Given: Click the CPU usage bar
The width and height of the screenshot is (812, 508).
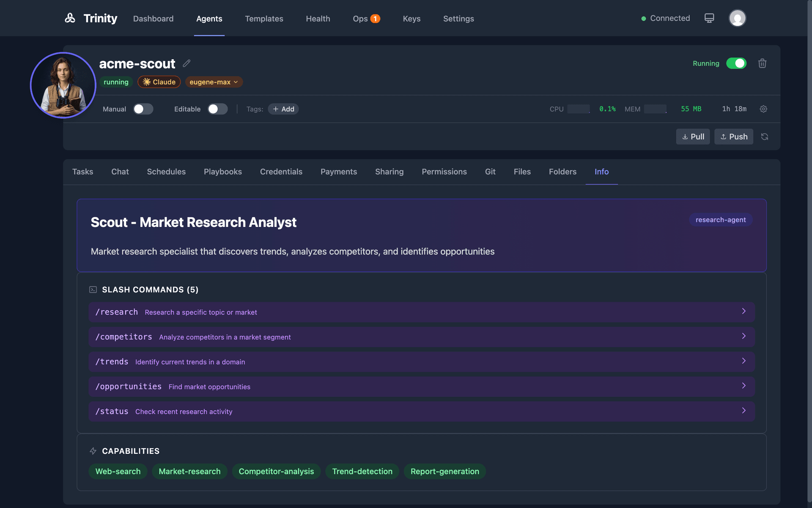Looking at the screenshot, I should click(578, 109).
